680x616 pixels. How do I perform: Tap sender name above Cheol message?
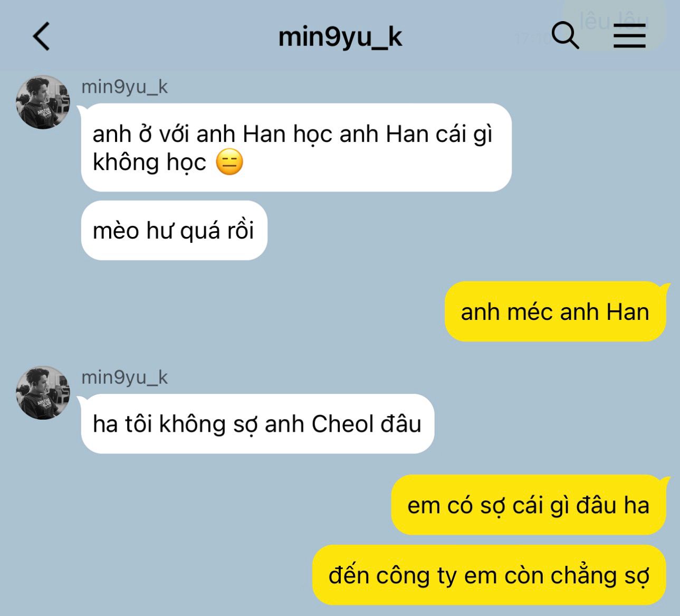coord(124,377)
